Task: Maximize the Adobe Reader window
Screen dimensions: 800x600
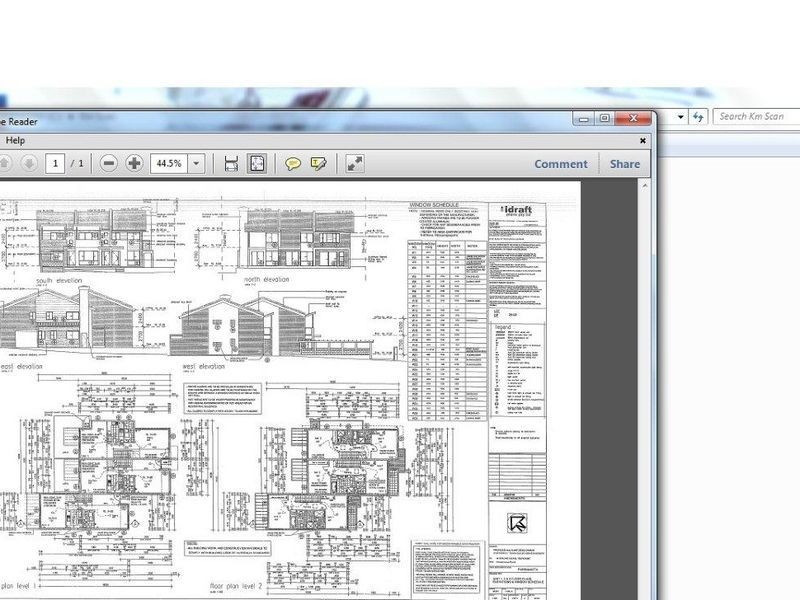Action: point(604,118)
